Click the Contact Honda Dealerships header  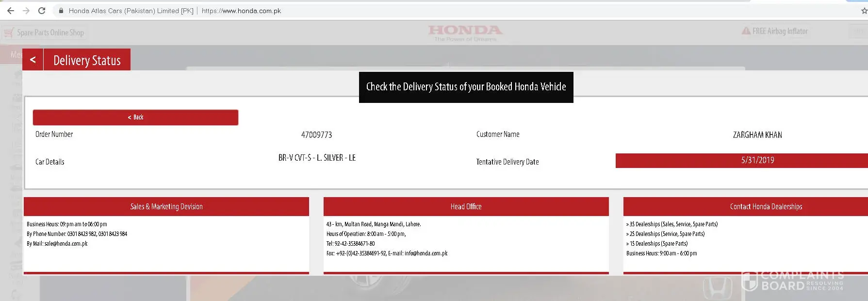tap(766, 206)
